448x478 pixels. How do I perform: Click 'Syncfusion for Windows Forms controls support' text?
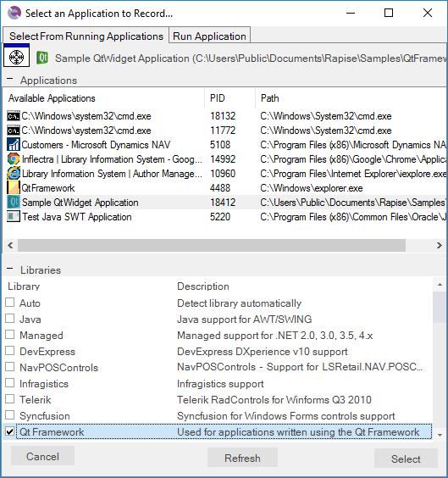pos(286,416)
